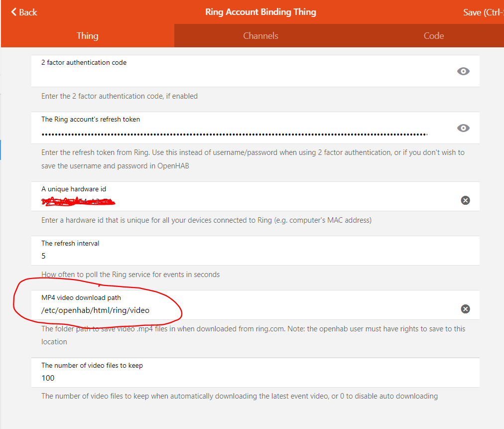
Task: Switch to the Thing tab
Action: coord(88,36)
